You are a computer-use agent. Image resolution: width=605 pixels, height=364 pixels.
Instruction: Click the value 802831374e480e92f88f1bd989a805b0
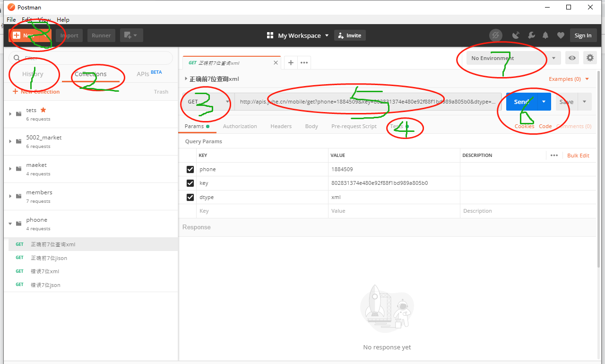pos(380,183)
